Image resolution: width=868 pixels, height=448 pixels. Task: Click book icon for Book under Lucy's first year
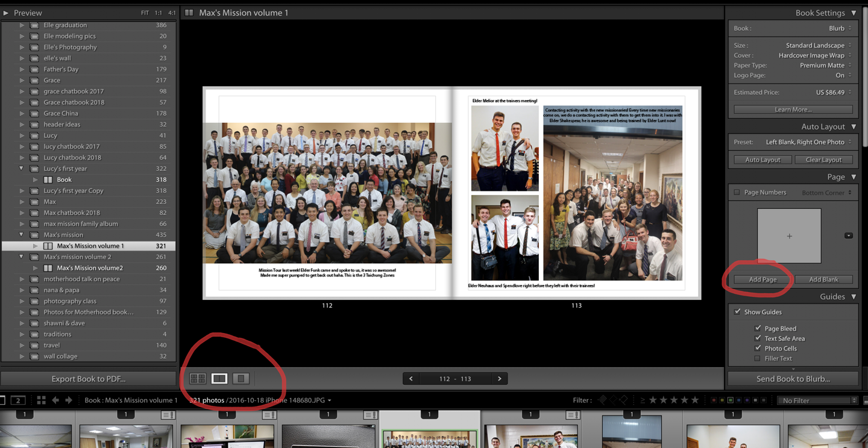48,179
